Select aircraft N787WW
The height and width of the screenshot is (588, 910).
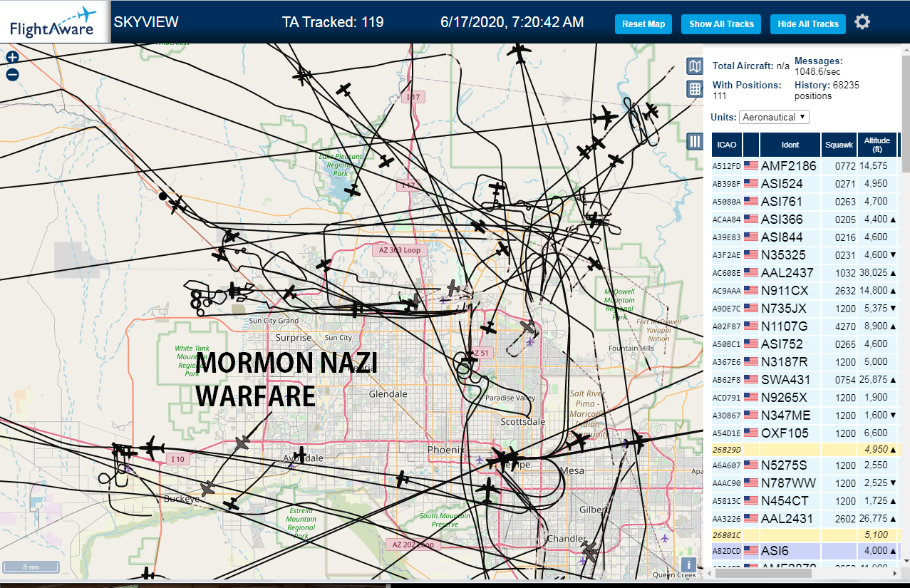point(805,483)
